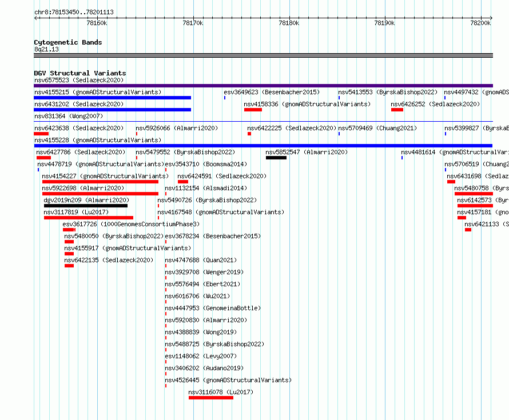509x420 pixels.
Task: Click the nsv4158336 red variant bar
Action: point(253,110)
